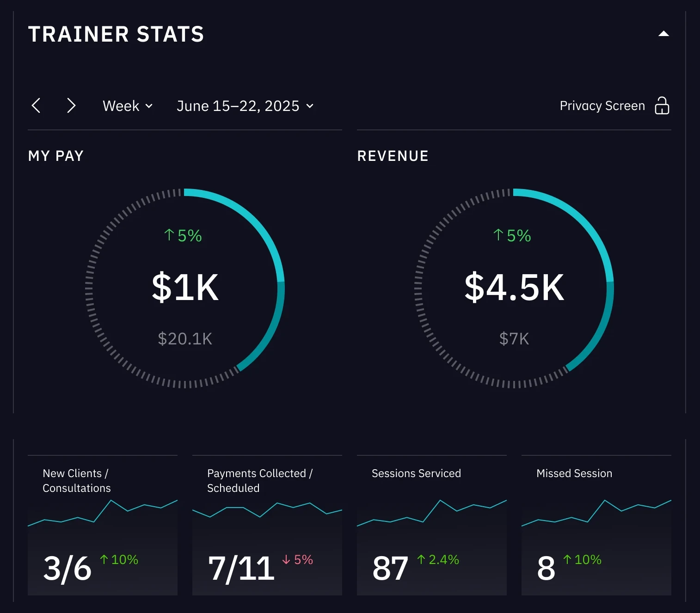Image resolution: width=700 pixels, height=613 pixels.
Task: Click the Missed Session label
Action: tap(574, 473)
